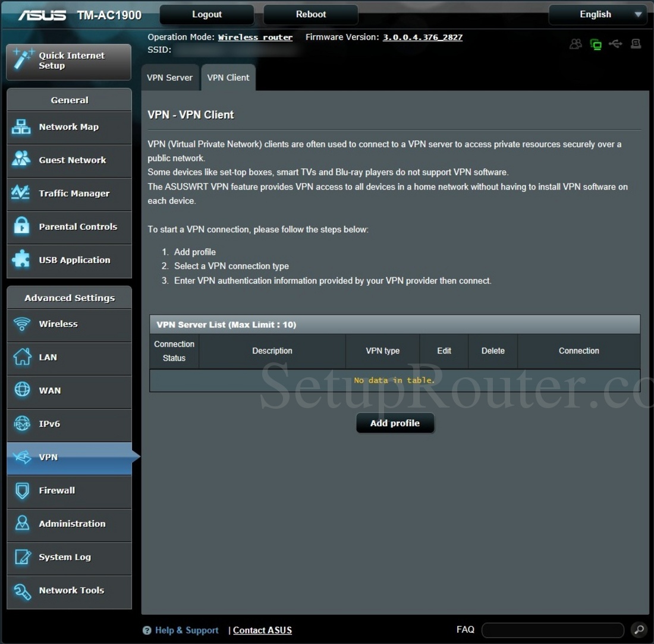Click the Edit column header

click(x=444, y=351)
